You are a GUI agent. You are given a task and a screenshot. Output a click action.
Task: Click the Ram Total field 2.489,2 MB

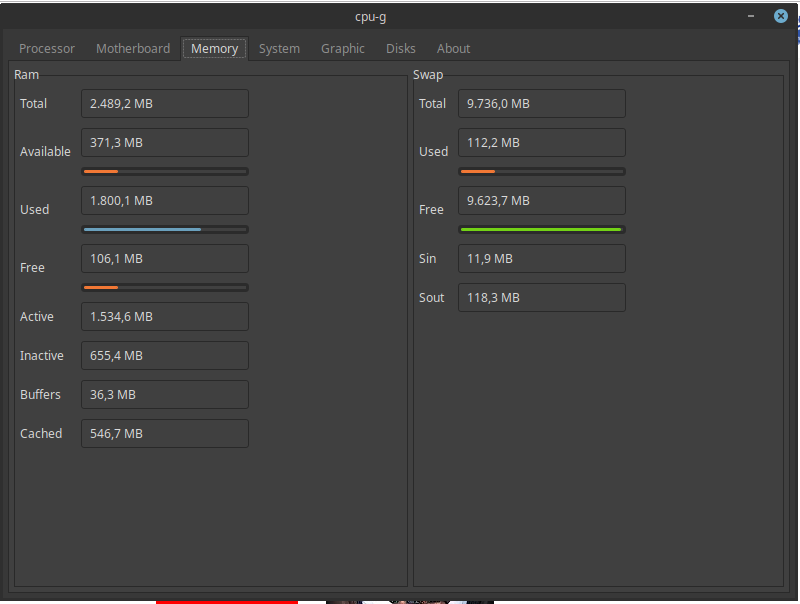[165, 104]
